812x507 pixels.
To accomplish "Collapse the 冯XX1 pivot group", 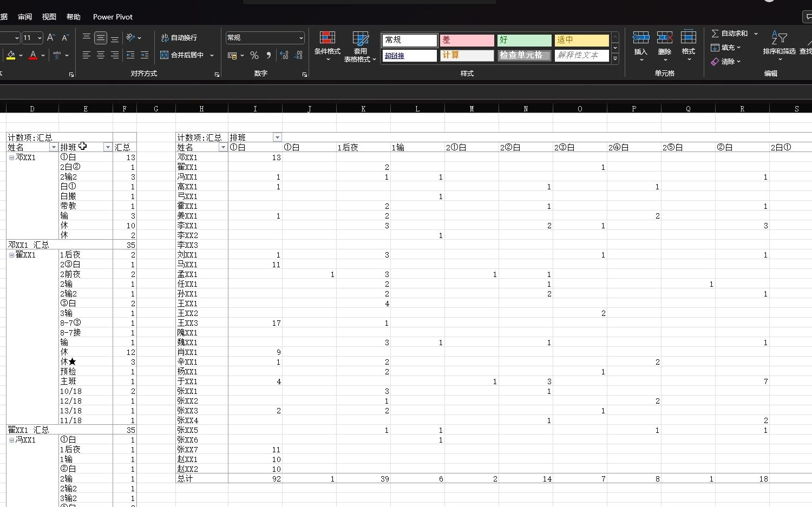I will 11,440.
